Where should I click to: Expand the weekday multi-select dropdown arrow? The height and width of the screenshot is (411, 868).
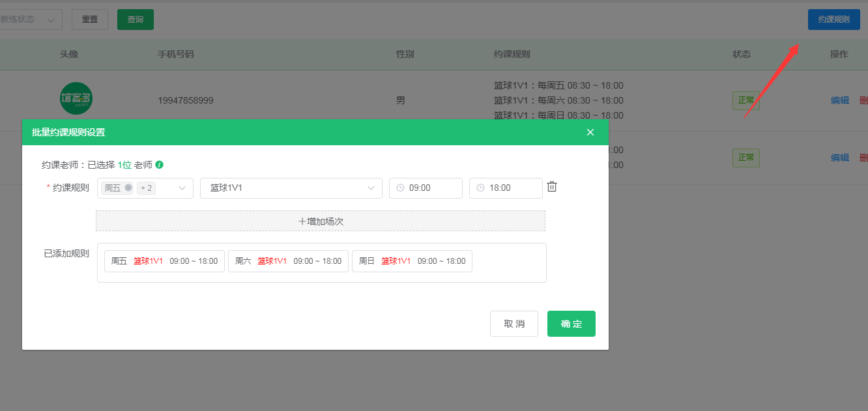[x=182, y=188]
